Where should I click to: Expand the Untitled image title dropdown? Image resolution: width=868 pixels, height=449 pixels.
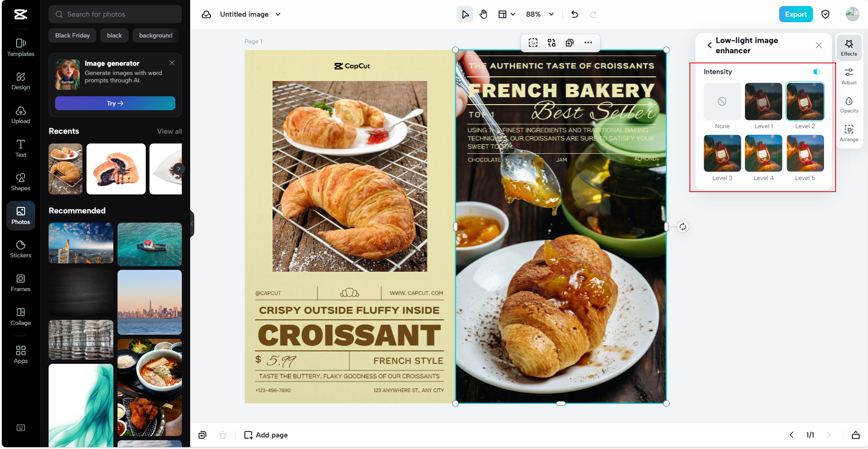[x=278, y=14]
